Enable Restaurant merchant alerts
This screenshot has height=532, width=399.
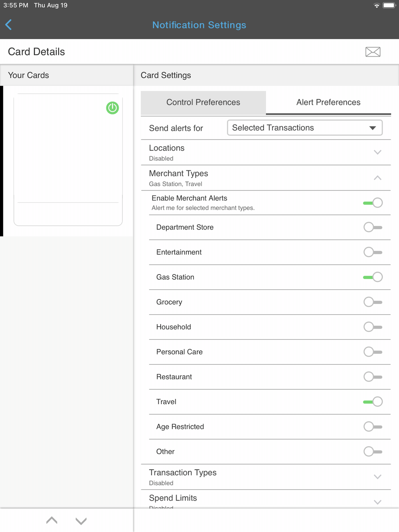(x=373, y=377)
